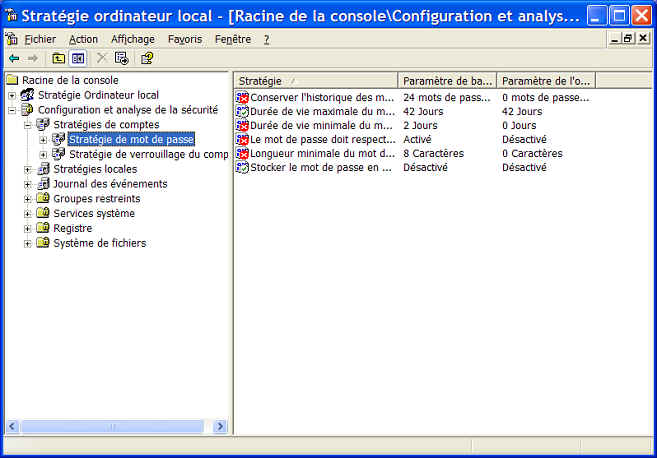
Task: Open the Action menu
Action: pos(83,39)
